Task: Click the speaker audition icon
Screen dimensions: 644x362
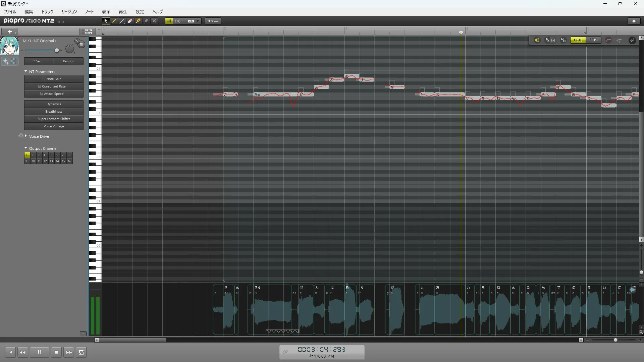Action: pos(537,40)
